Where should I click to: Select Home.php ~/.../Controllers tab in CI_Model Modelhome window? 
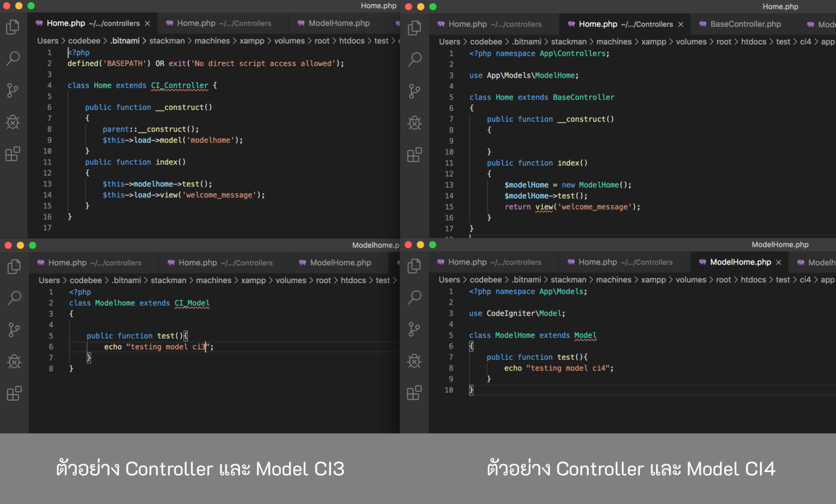coord(225,263)
